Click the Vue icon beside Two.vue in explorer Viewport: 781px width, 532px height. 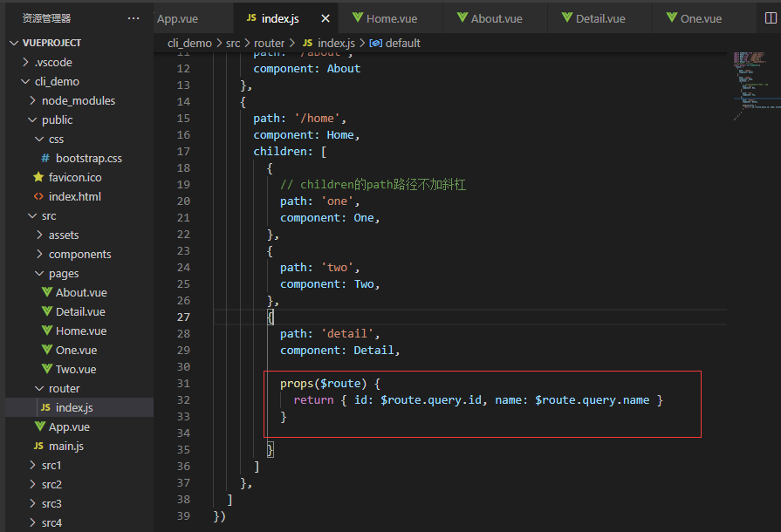(47, 369)
